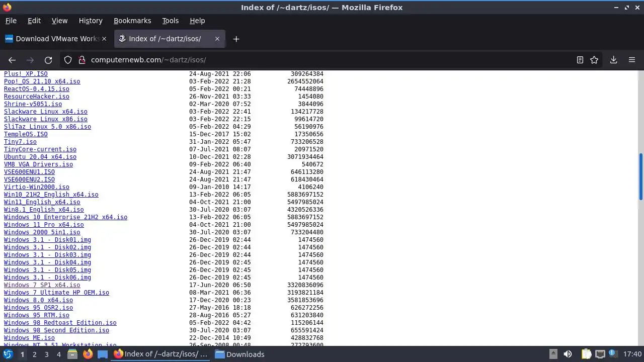
Task: Switch to workspace 3
Action: click(46, 354)
